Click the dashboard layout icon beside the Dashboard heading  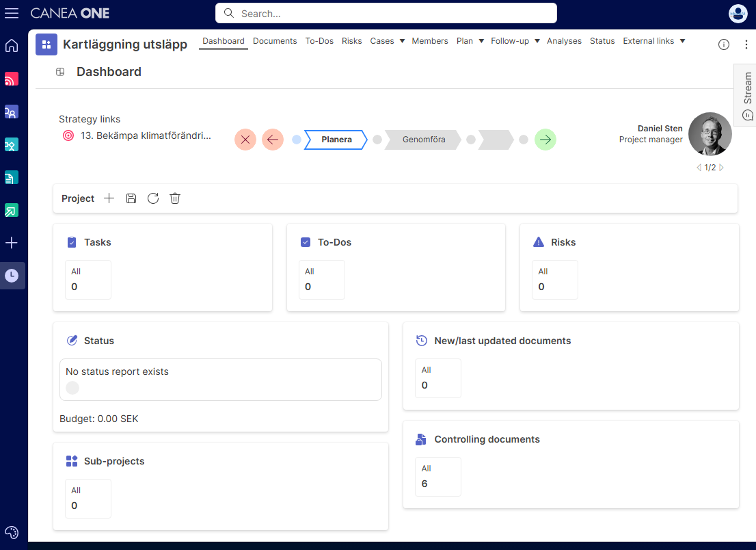pyautogui.click(x=60, y=72)
